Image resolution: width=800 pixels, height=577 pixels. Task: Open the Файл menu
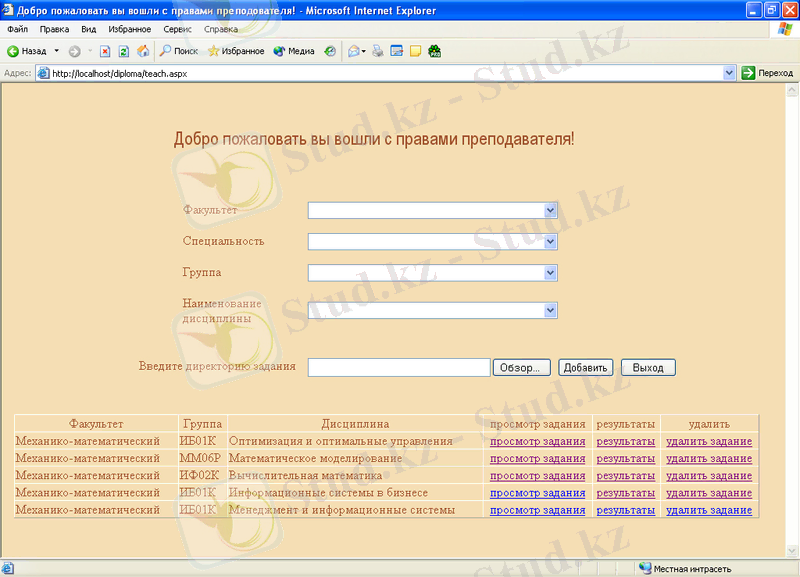point(17,29)
